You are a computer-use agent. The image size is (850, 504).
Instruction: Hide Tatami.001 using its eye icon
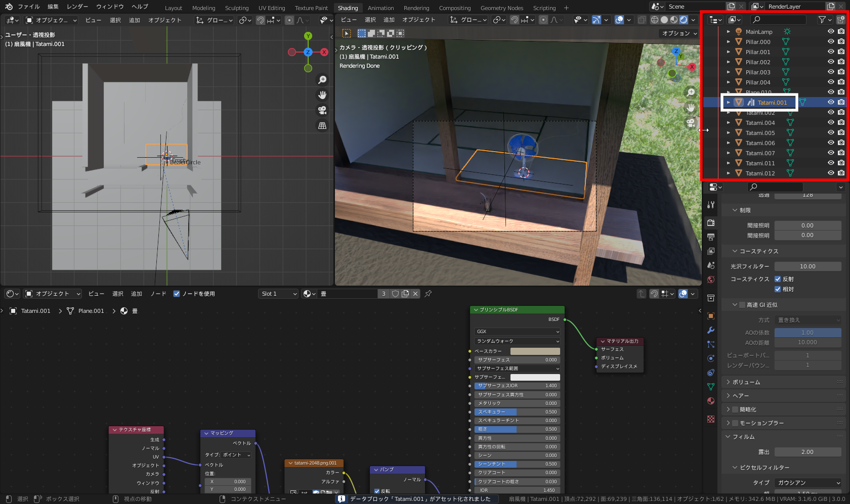[830, 102]
